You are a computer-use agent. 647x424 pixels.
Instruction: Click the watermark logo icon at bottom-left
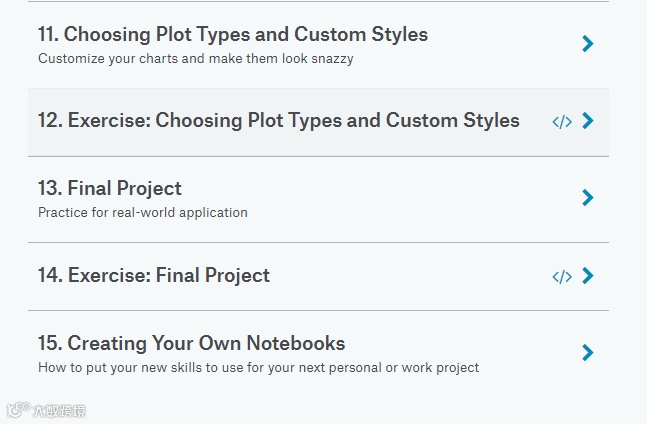17,410
